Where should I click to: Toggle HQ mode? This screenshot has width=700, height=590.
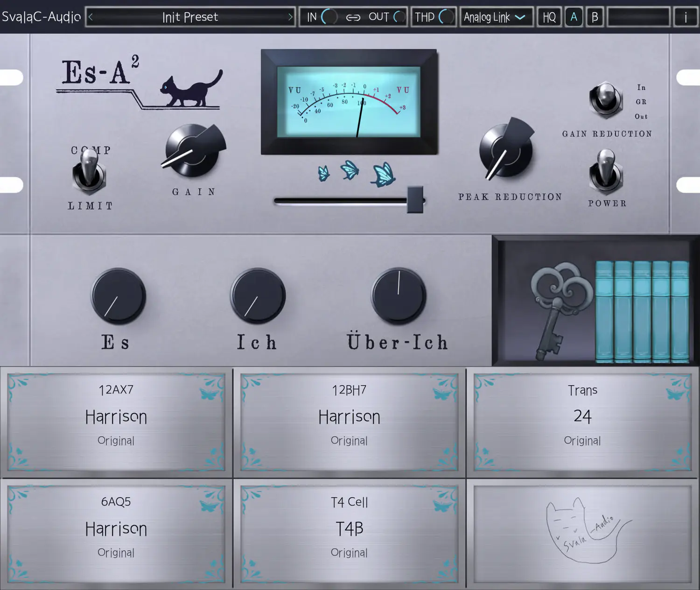click(549, 17)
